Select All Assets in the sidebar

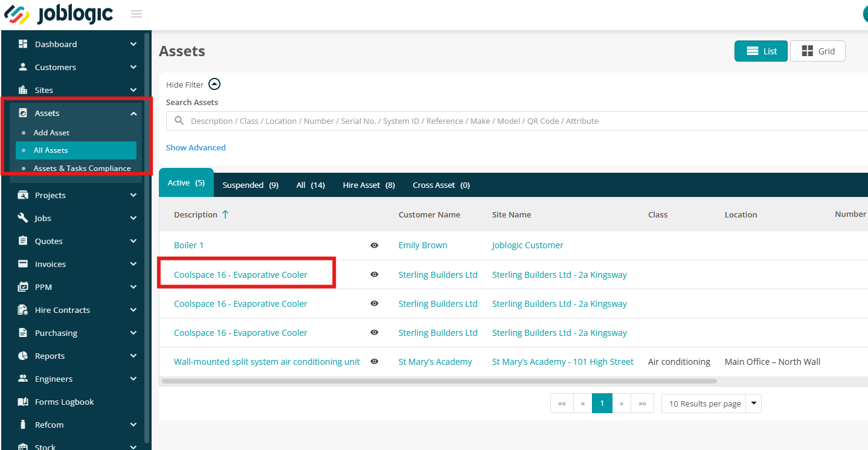(76, 150)
